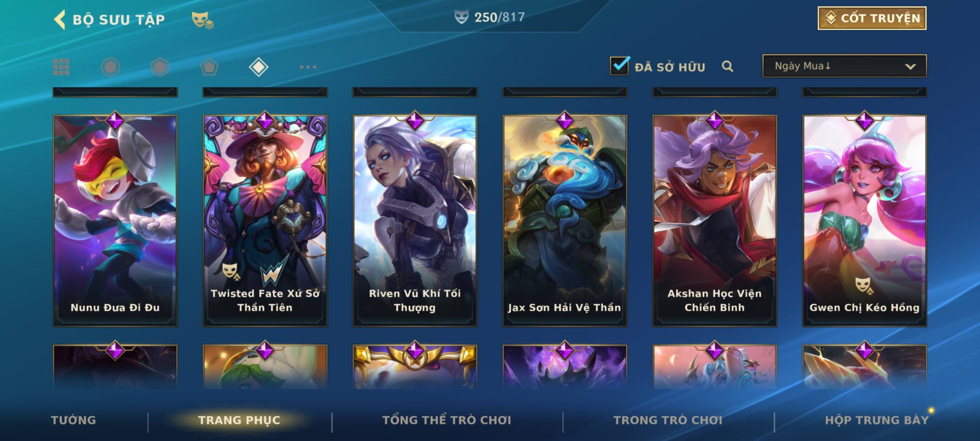Open the three-dots more filters icon
This screenshot has height=441, width=980.
(x=308, y=67)
